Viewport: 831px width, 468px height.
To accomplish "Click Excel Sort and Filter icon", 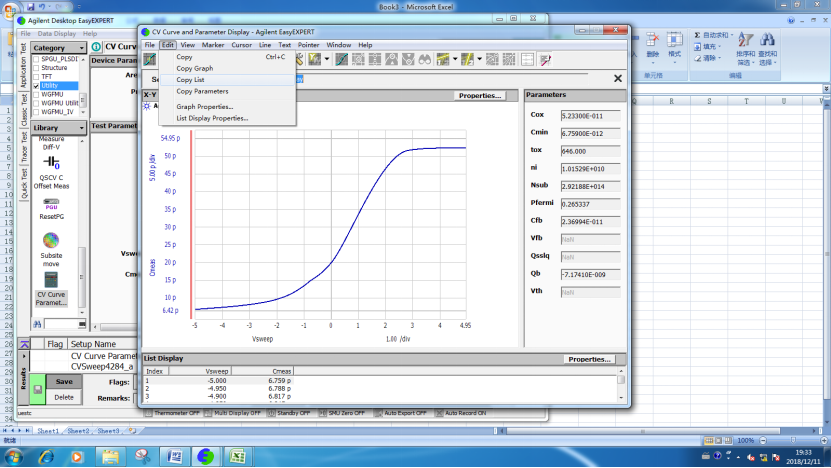I will [x=746, y=40].
